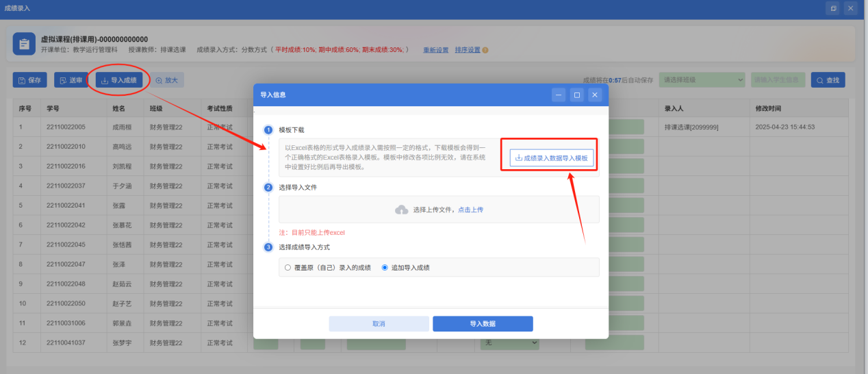Click the 放大 zoom-in button
Viewport: 868px width, 374px height.
click(x=166, y=80)
